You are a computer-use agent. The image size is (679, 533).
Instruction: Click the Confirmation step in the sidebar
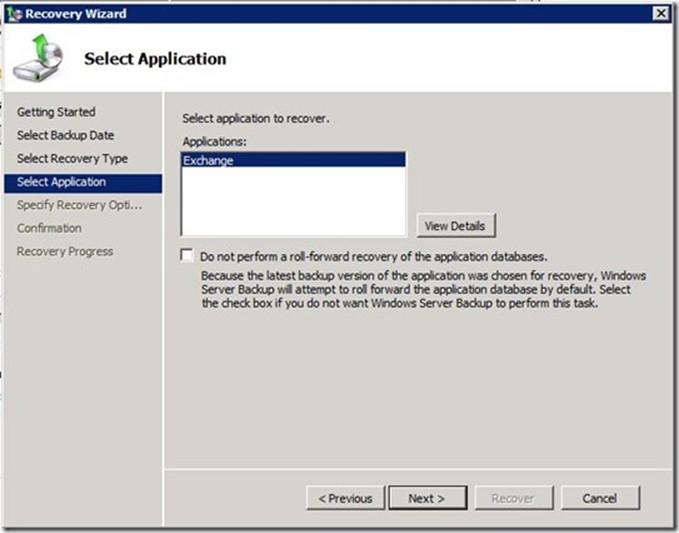49,228
